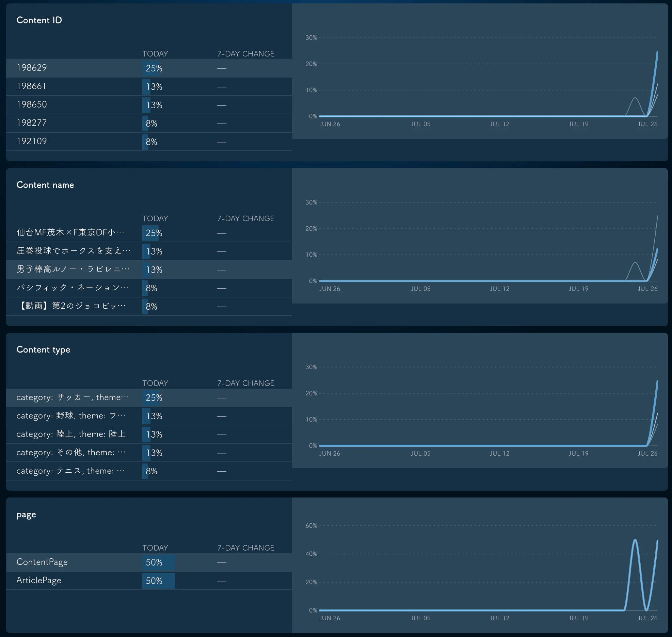Click the first peak in the page chart
Screen dimensions: 672x637
(x=635, y=540)
